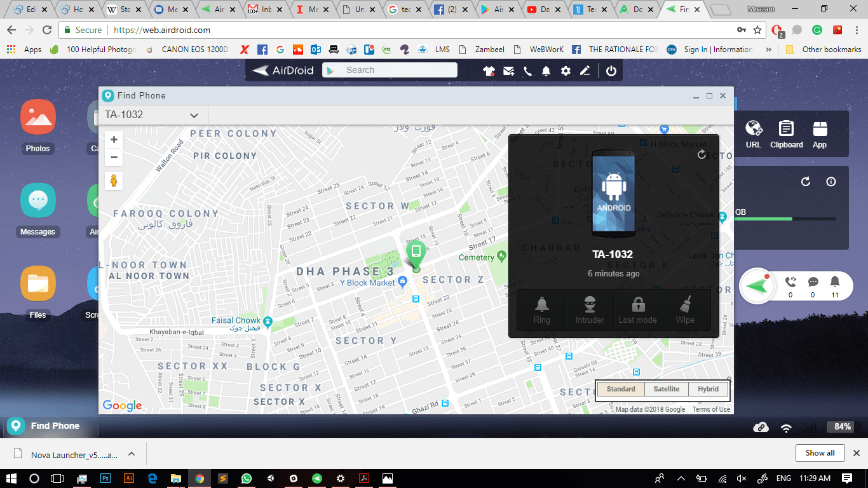Open the Files desktop icon

37,283
